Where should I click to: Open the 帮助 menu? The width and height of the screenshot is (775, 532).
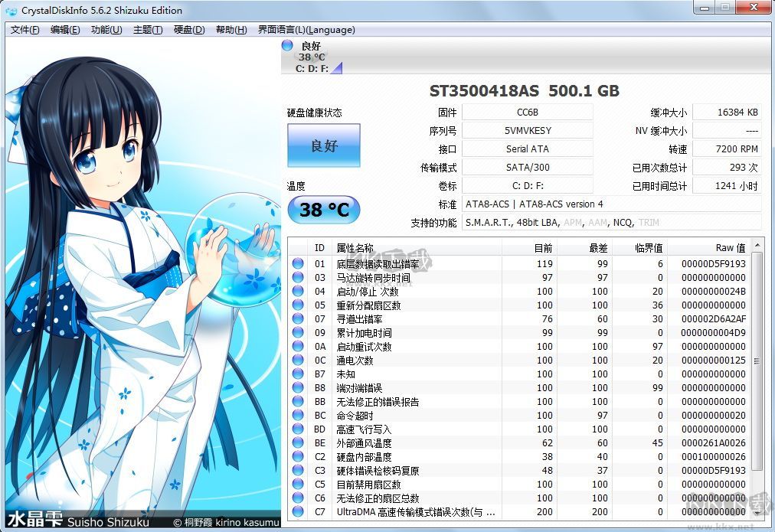(231, 29)
